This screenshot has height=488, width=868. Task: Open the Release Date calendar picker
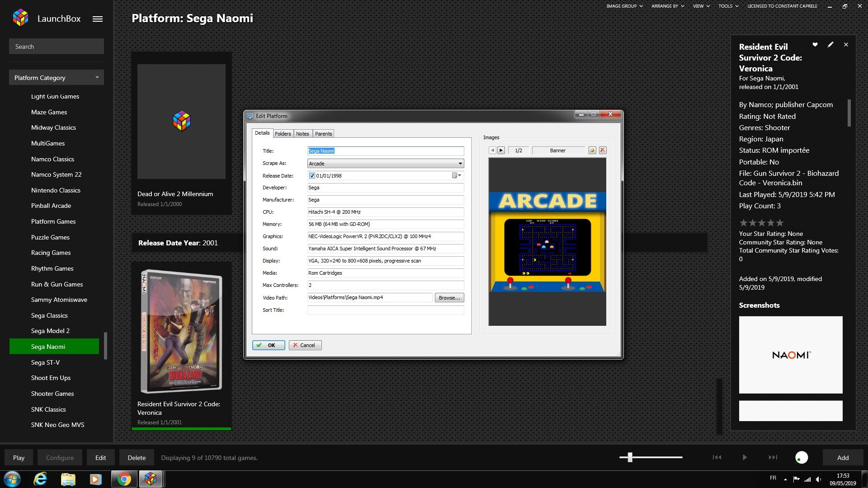(x=457, y=176)
